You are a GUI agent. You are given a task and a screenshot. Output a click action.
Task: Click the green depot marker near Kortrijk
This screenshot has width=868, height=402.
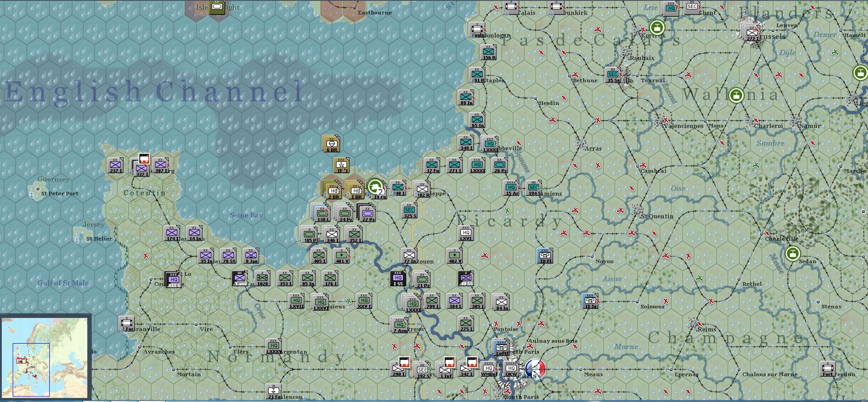[657, 28]
